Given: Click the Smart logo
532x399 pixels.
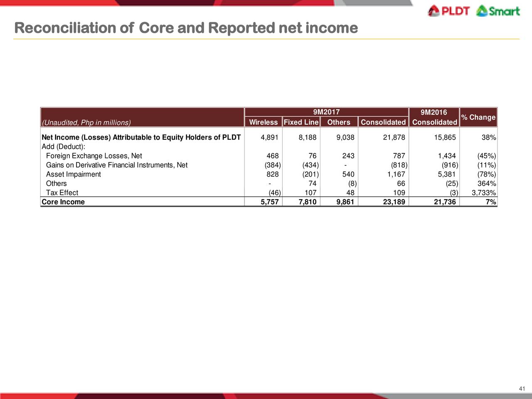Looking at the screenshot, I should pos(498,10).
